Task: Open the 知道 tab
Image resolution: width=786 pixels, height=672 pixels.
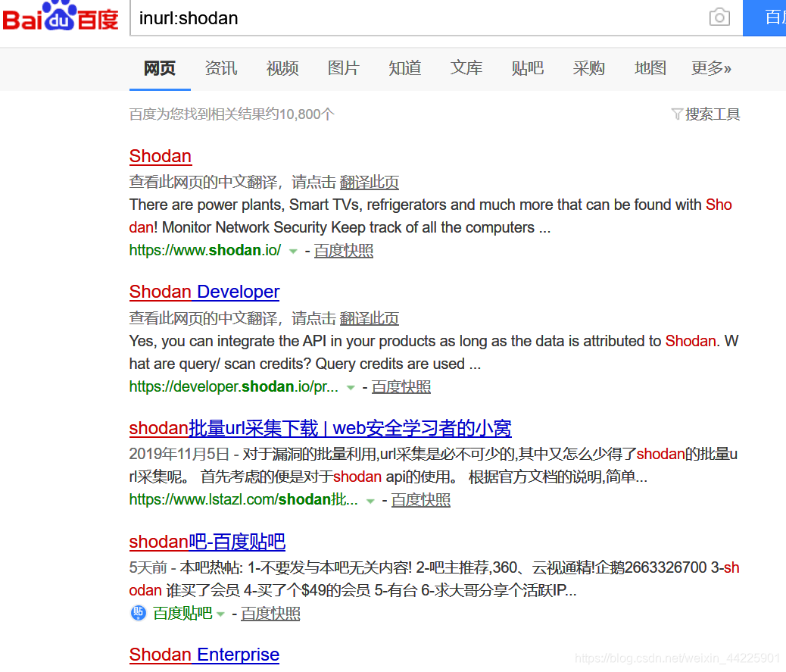Action: pos(405,67)
